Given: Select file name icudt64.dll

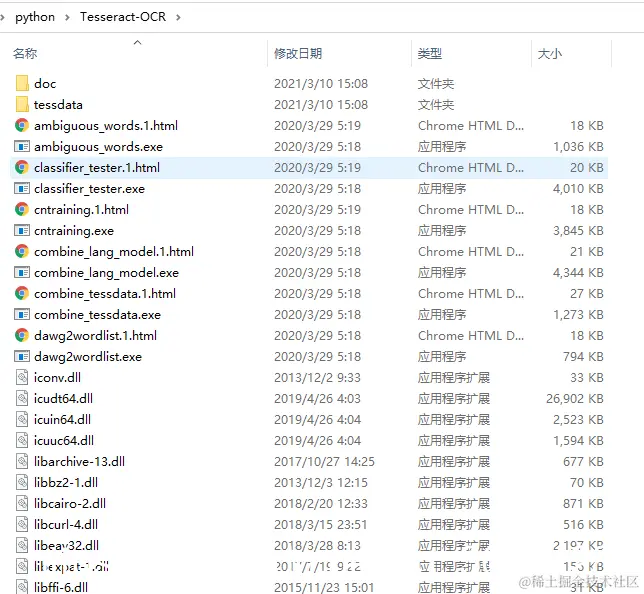Looking at the screenshot, I should coord(63,398).
